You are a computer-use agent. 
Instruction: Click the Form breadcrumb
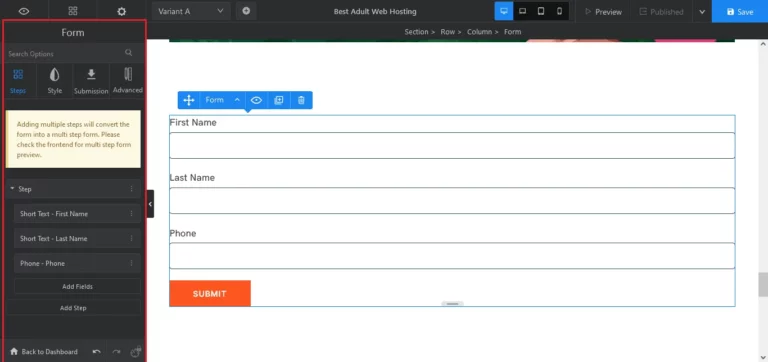512,32
